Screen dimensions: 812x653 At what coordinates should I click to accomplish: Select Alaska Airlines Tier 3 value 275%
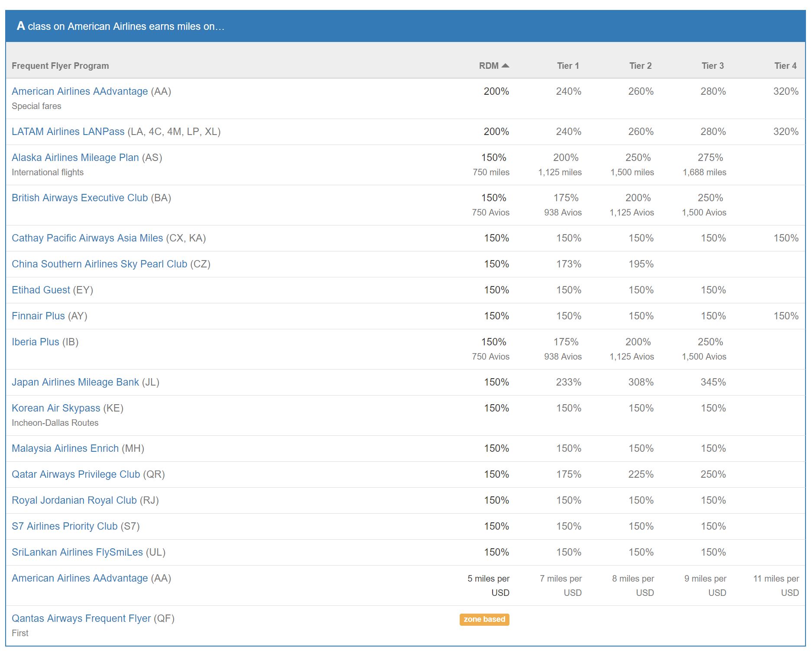pos(710,158)
